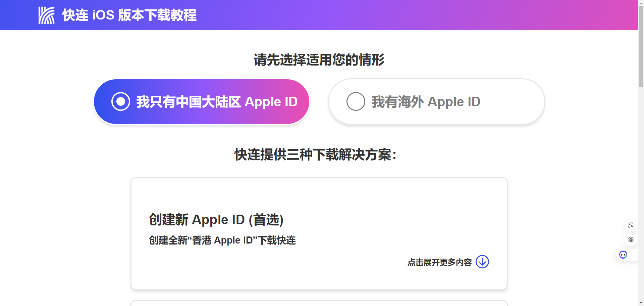Screen dimensions: 644x306
Task: Click the 创建全新香港 Apple ID 下载快连 description text
Action: [222, 240]
